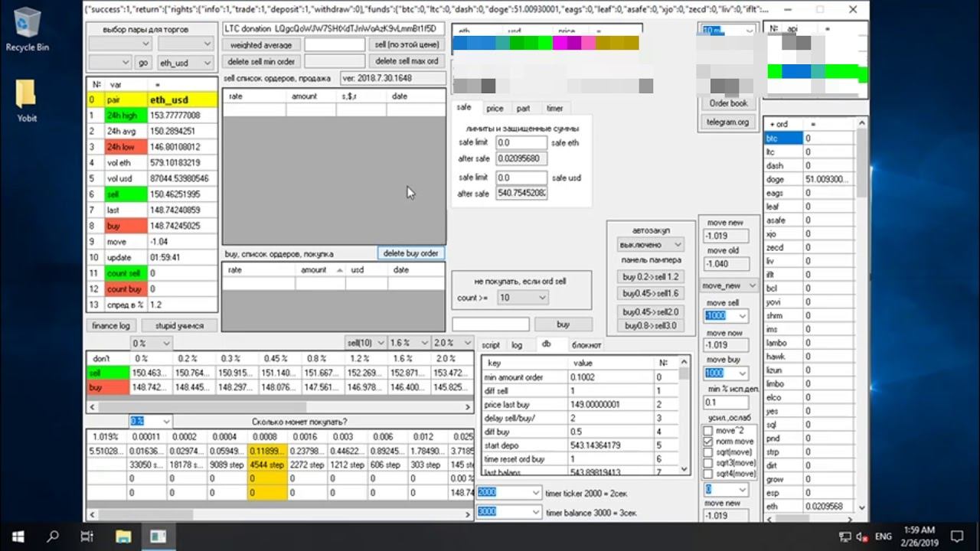This screenshot has height=551, width=980.
Task: Open the Recycle Bin desktop icon
Action: click(x=28, y=29)
